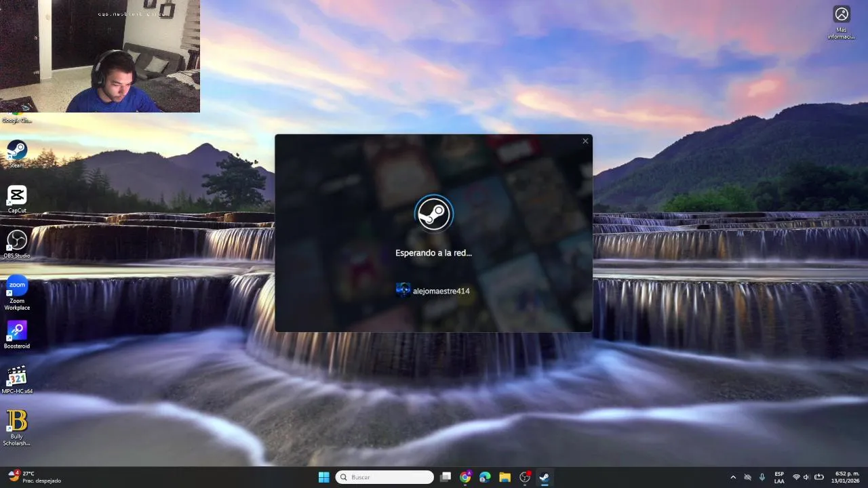Open the MPC-HC x64 desktop shortcut

click(x=17, y=380)
